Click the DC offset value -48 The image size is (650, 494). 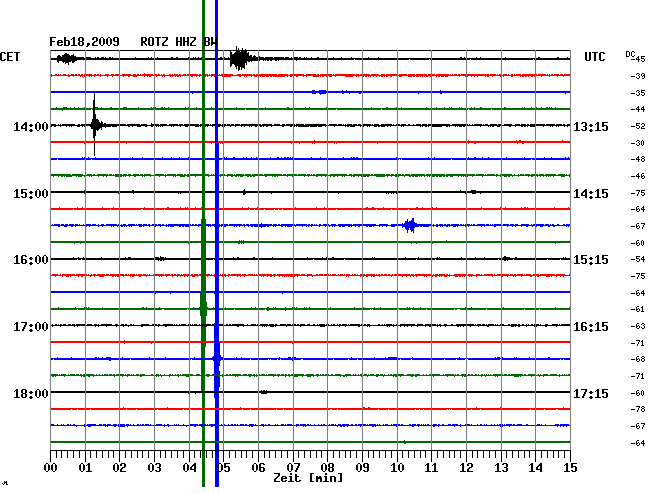coord(638,159)
